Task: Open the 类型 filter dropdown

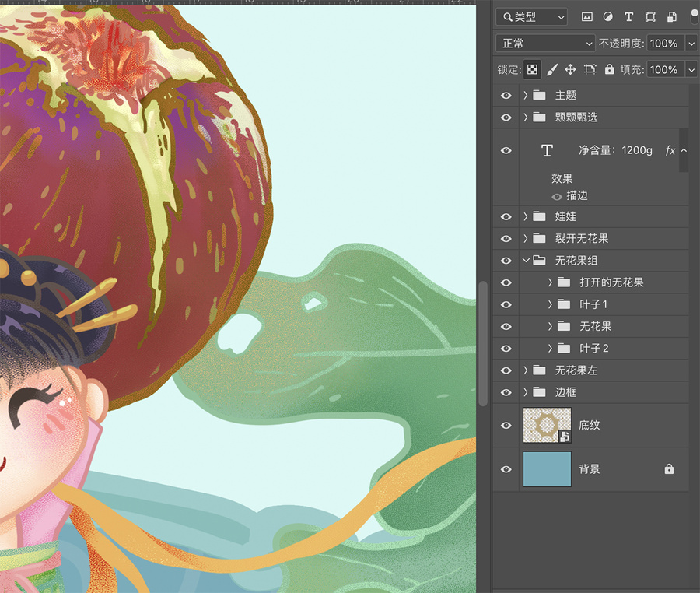Action: (531, 17)
